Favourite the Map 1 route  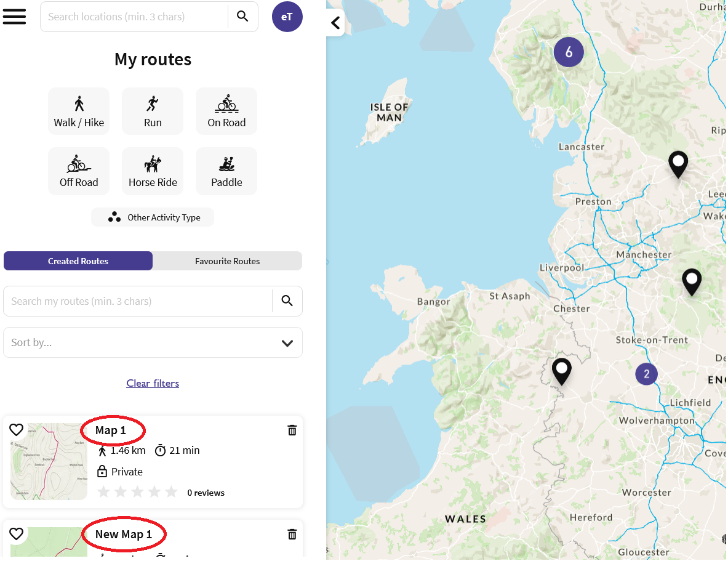pos(17,430)
